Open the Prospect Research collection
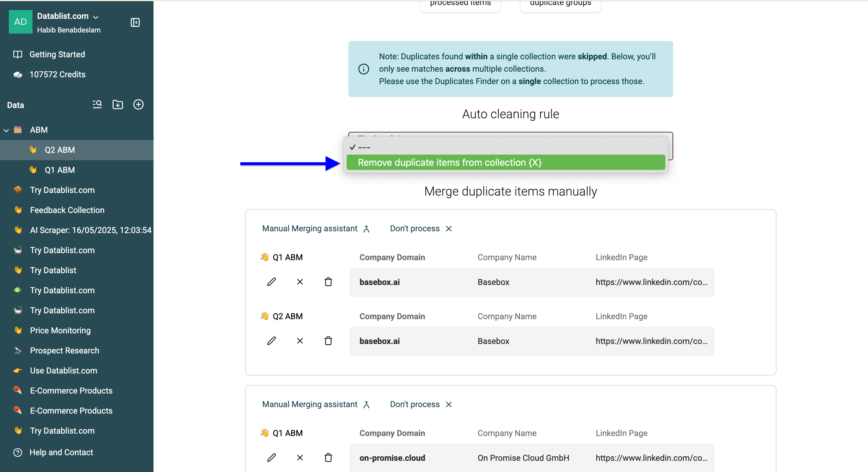This screenshot has width=868, height=472. [64, 350]
